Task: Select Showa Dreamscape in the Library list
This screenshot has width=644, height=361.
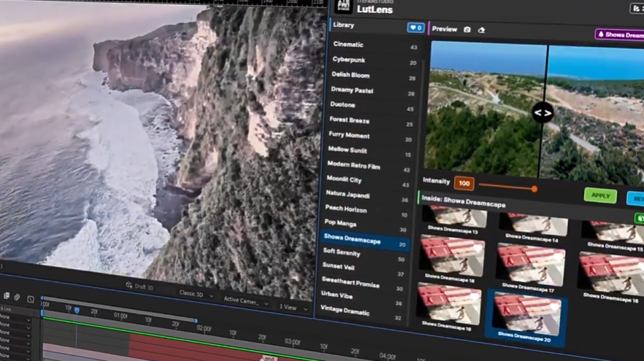Action: click(354, 238)
